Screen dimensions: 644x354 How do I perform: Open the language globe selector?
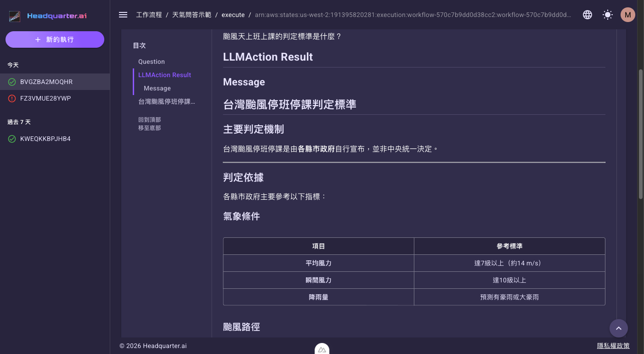[588, 15]
